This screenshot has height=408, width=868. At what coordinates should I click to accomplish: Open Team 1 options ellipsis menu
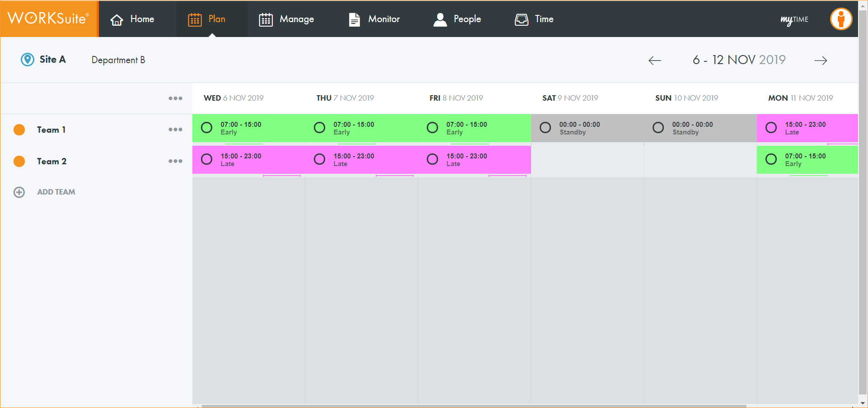[x=175, y=130]
